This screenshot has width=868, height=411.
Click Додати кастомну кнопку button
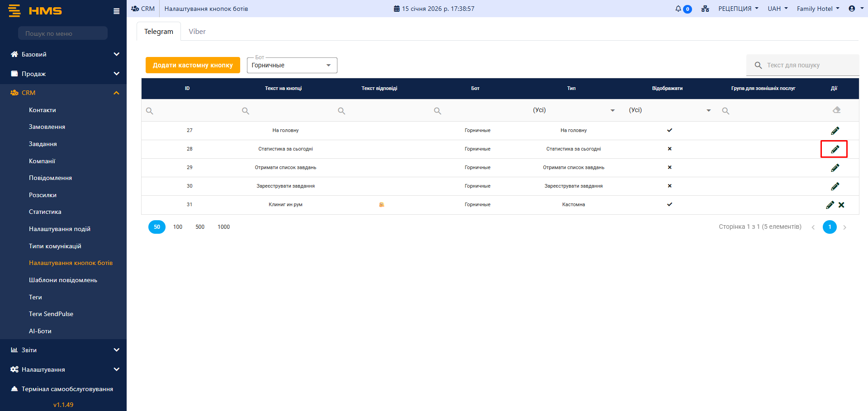click(x=193, y=65)
